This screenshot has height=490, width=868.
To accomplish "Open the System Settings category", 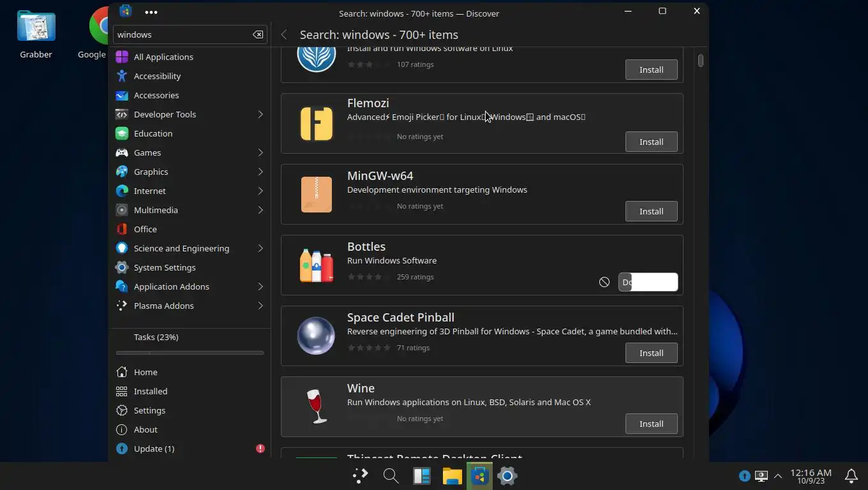I will click(190, 267).
